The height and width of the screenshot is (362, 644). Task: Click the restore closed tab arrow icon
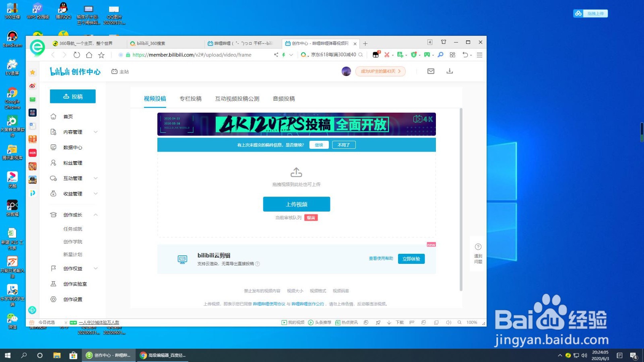point(465,55)
